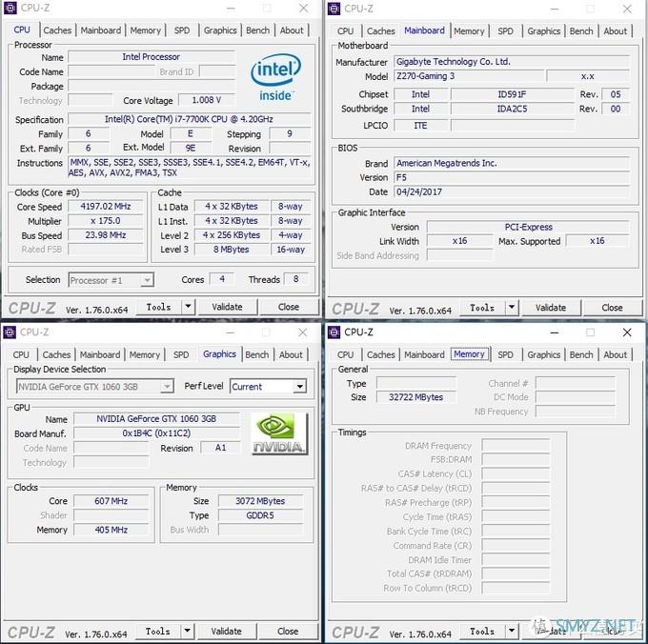Click the BIOS Brand American Megatrends Inc.
648x644 pixels.
[512, 163]
